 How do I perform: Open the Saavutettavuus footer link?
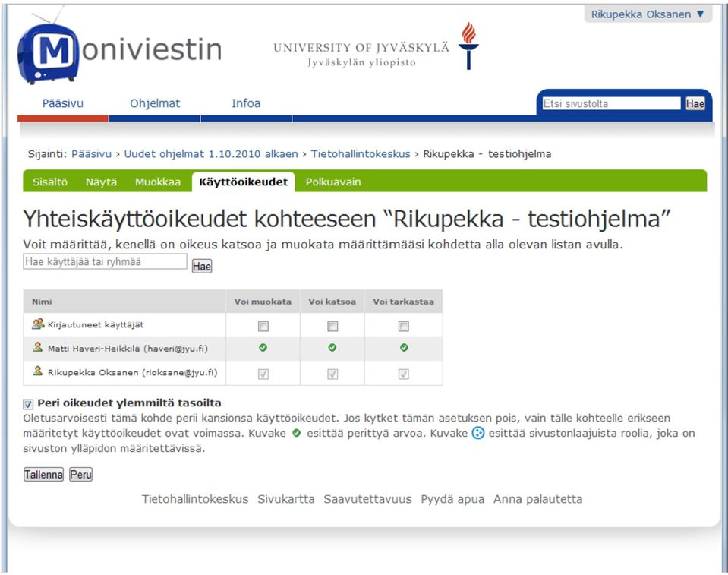[367, 499]
